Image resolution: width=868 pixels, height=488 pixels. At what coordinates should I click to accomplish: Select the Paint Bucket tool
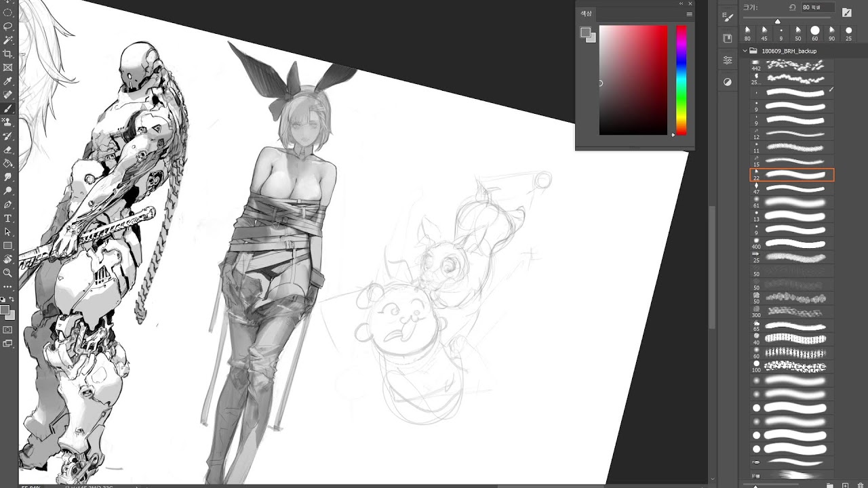pyautogui.click(x=8, y=163)
